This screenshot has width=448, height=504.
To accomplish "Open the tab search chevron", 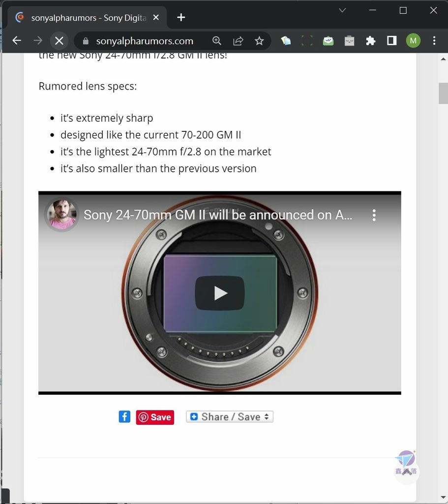I will point(342,11).
